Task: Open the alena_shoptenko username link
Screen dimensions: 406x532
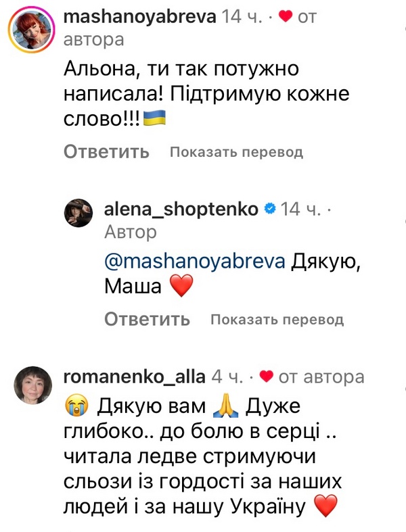Action: pyautogui.click(x=181, y=210)
